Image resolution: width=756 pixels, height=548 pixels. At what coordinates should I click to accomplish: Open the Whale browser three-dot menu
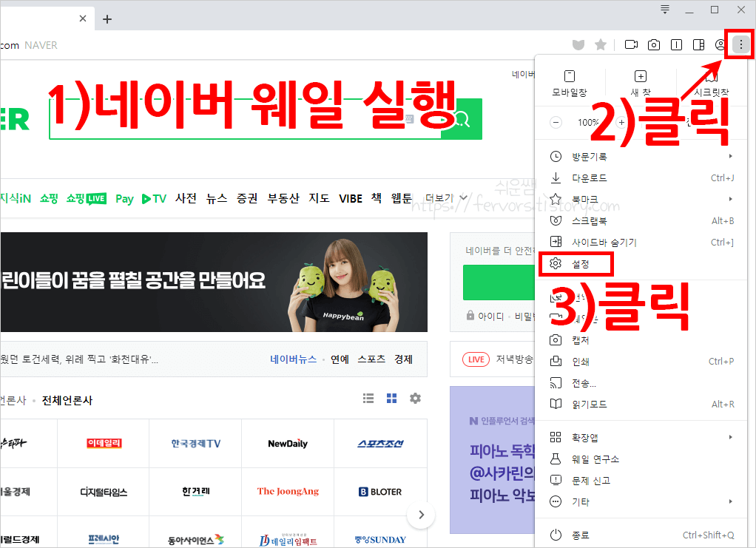[x=740, y=45]
